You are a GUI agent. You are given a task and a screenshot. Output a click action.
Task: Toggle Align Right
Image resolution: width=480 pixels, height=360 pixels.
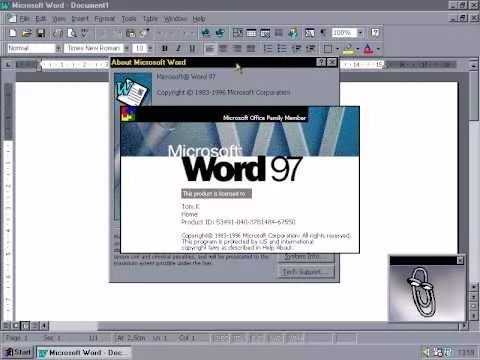(237, 49)
